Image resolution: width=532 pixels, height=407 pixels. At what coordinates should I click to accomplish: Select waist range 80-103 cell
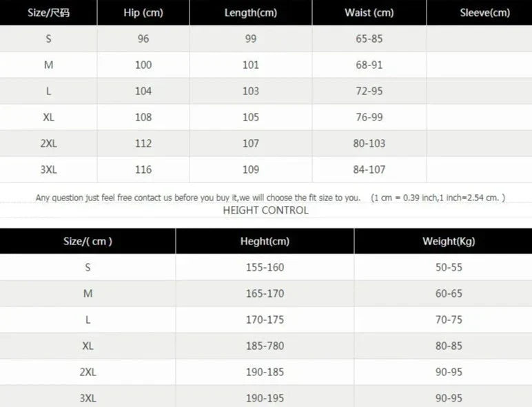tap(369, 143)
